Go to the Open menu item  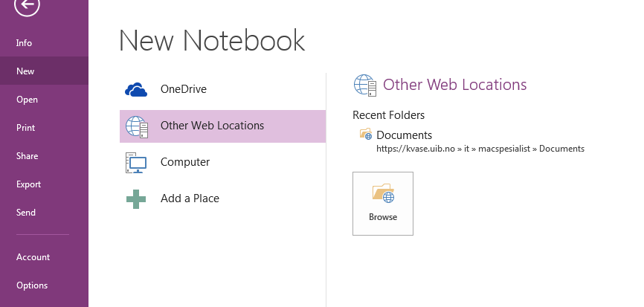pyautogui.click(x=27, y=100)
